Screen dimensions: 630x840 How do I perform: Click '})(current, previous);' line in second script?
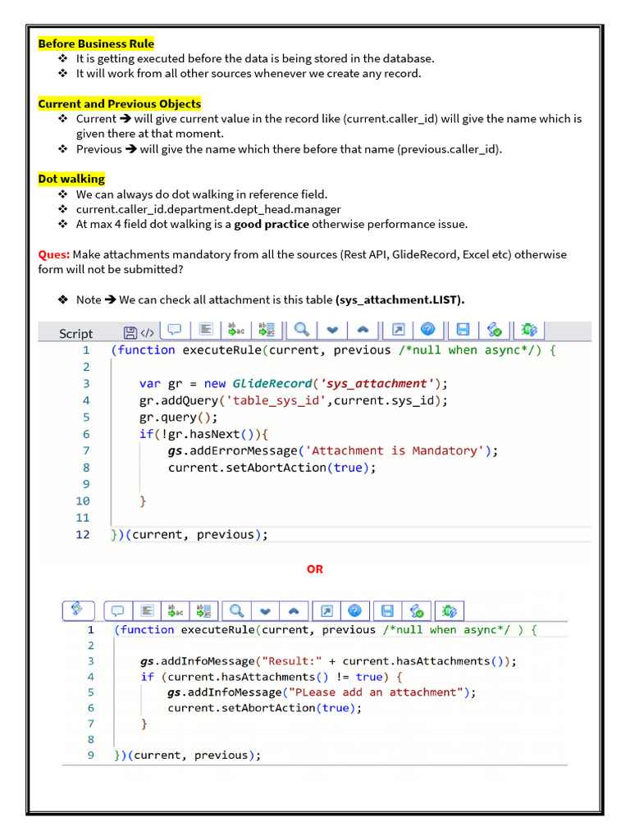188,756
